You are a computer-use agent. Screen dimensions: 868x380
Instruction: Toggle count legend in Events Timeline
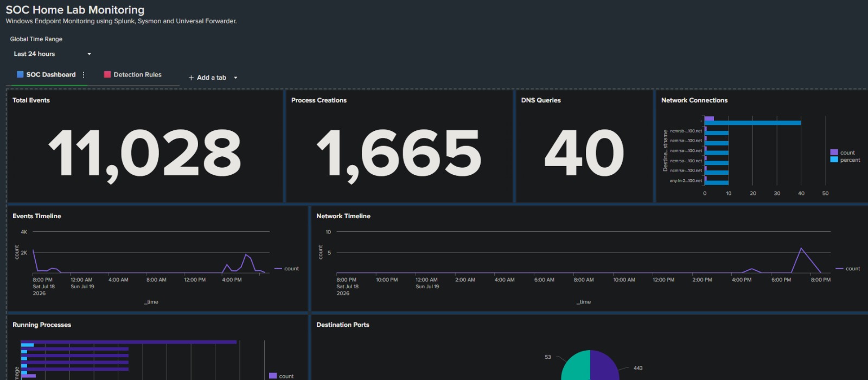coord(286,269)
